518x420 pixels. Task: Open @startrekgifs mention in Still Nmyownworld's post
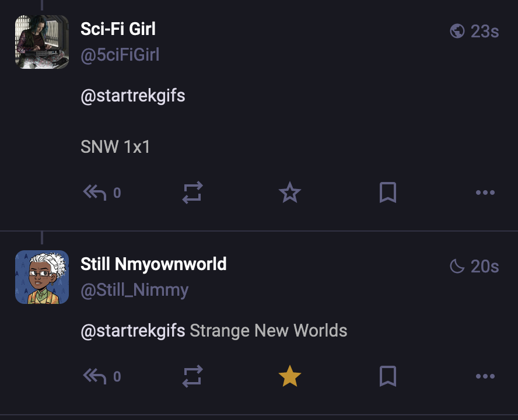coord(133,331)
